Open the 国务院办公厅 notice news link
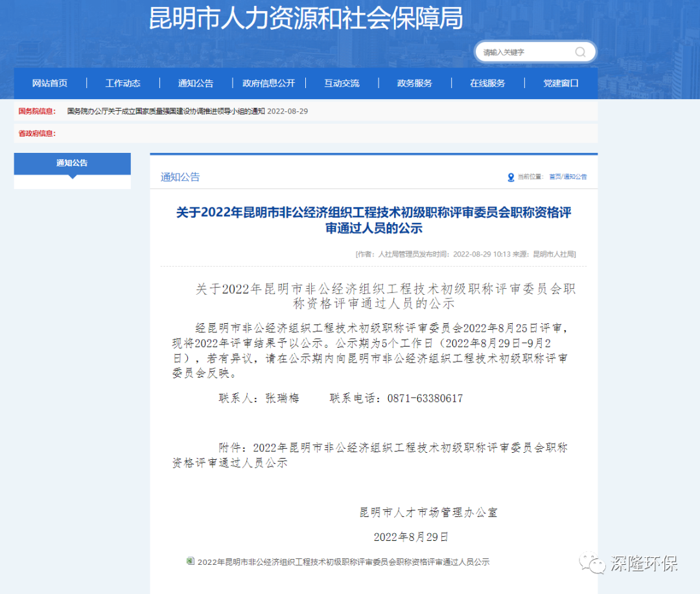The width and height of the screenshot is (700, 594). point(187,111)
